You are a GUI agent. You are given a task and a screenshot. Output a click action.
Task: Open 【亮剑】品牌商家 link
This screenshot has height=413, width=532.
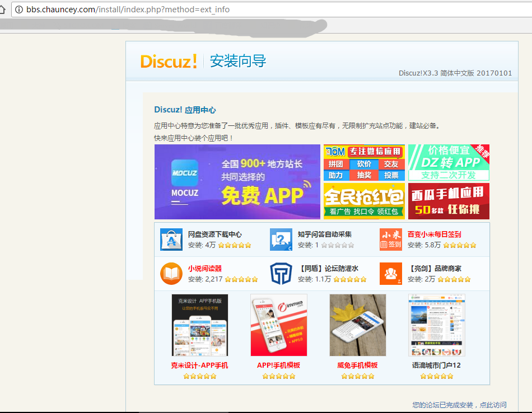(435, 269)
